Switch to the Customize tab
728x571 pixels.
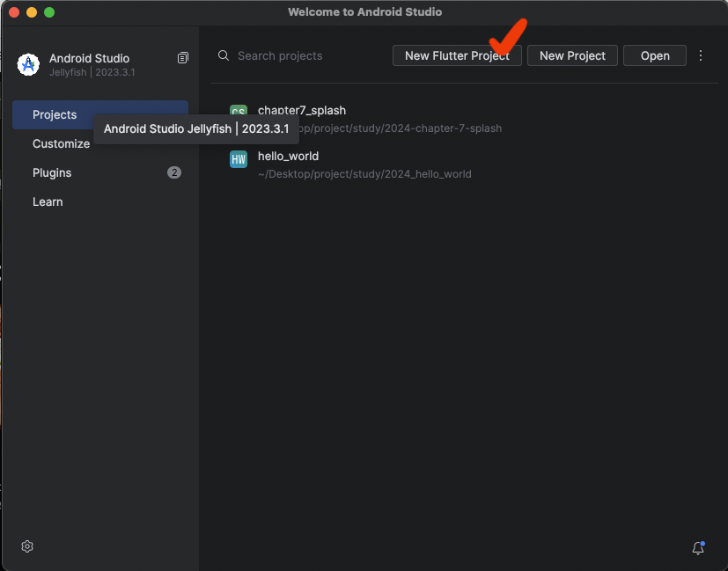tap(61, 143)
